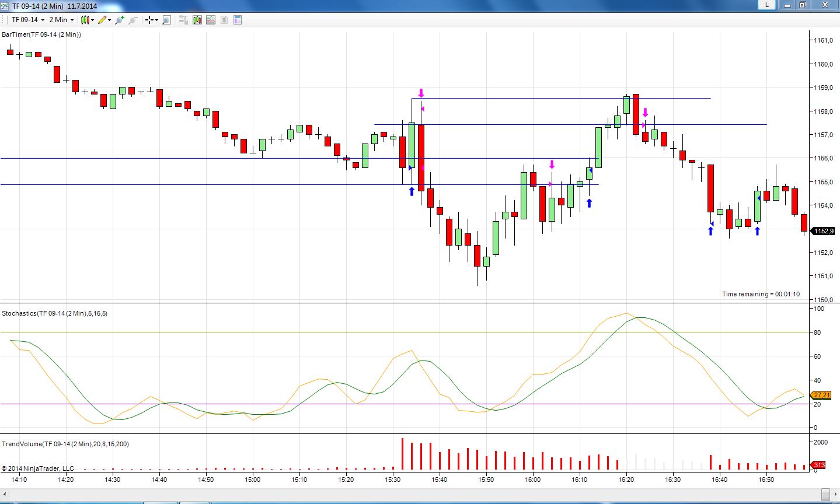Click the Strategies dollar icon
840x504 pixels.
point(224,20)
